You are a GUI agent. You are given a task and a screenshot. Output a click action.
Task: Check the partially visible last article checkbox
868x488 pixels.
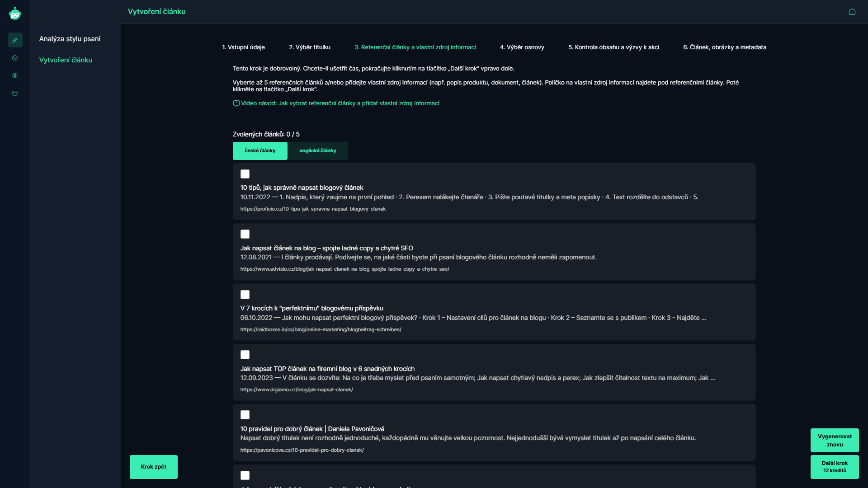click(x=245, y=475)
